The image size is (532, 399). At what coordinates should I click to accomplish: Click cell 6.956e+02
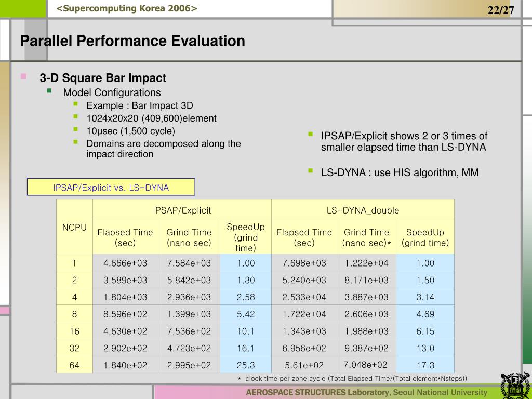(304, 348)
